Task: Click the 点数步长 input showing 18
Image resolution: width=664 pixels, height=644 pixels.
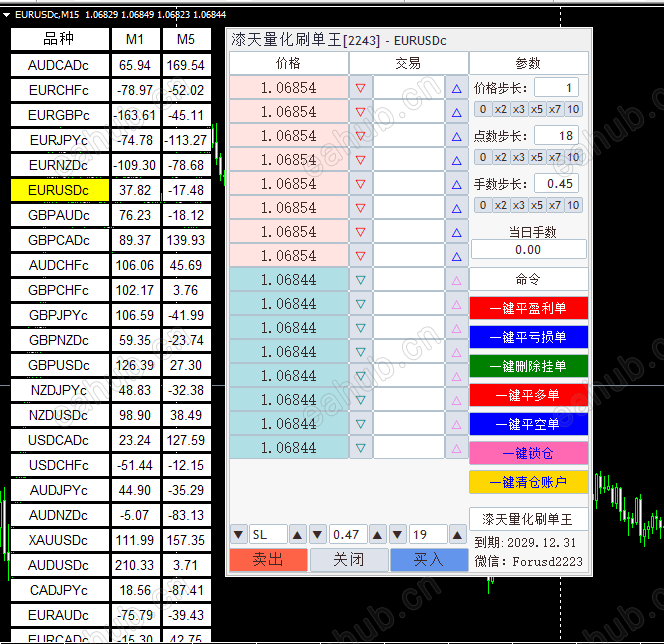Action: (556, 135)
